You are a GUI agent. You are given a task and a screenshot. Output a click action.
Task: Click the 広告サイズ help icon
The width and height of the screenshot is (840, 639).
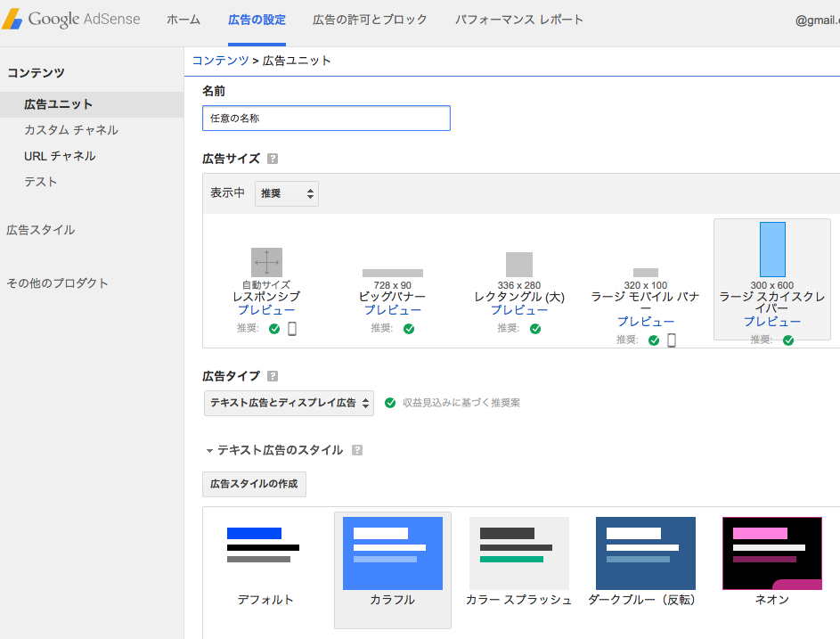click(x=273, y=159)
